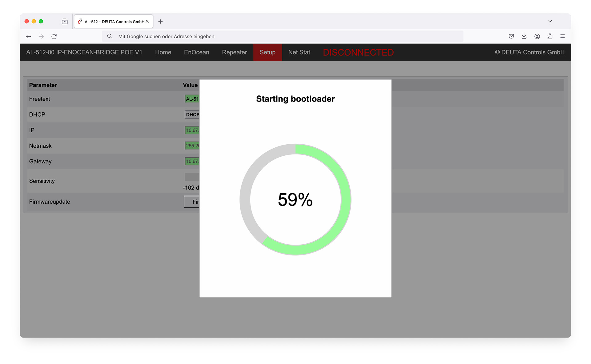Open a new tab with plus
Screen dimensions: 591x364
(160, 22)
